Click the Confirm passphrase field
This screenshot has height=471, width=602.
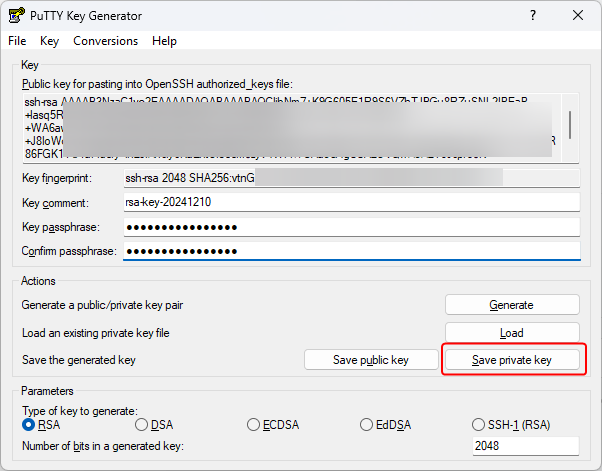pyautogui.click(x=352, y=251)
